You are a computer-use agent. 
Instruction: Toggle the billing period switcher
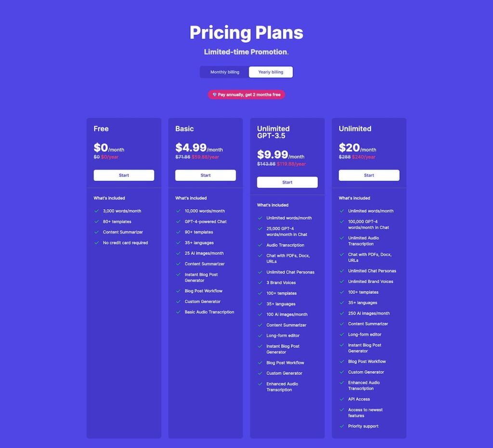click(246, 72)
